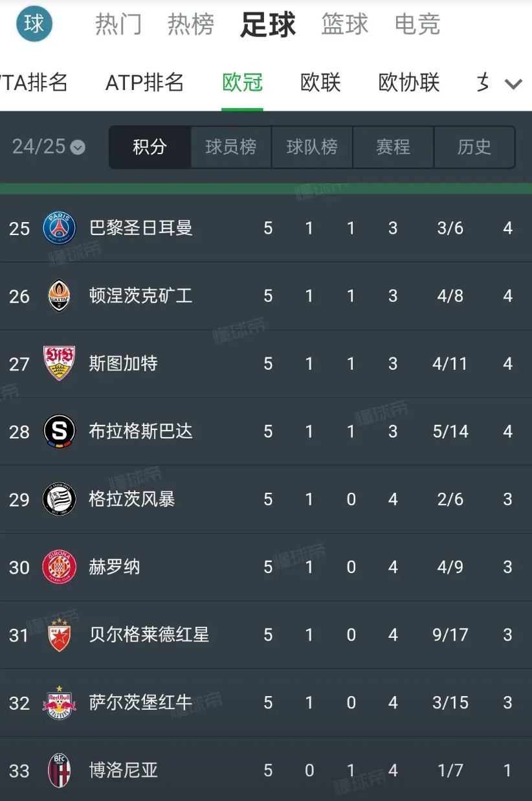Open the 历史 segment
532x801 pixels.
(x=474, y=147)
